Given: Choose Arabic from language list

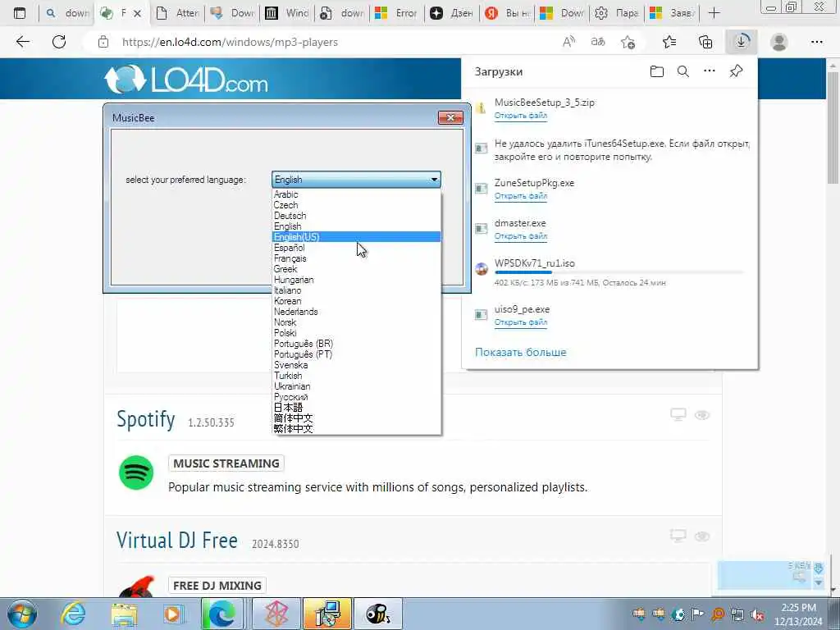Looking at the screenshot, I should click(356, 194).
